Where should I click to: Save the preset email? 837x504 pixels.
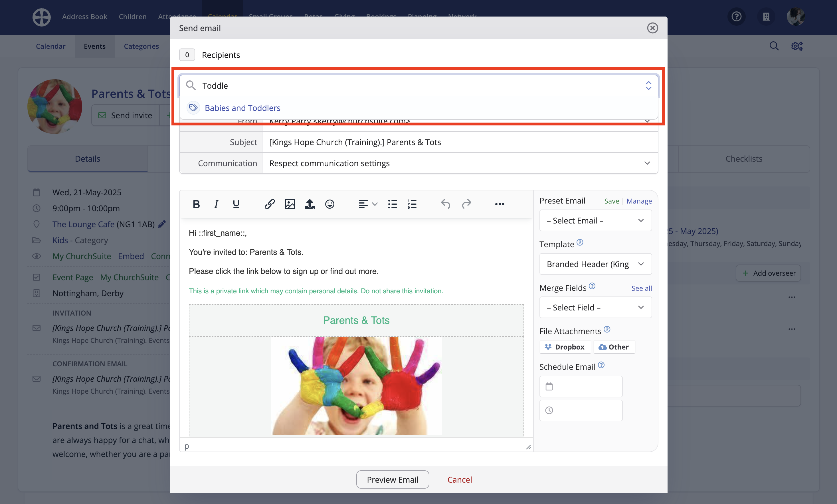pyautogui.click(x=611, y=201)
